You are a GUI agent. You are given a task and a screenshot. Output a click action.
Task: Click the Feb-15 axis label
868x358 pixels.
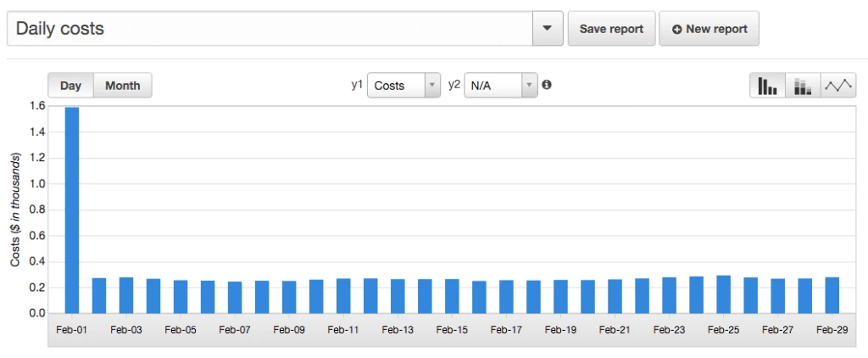click(x=452, y=330)
